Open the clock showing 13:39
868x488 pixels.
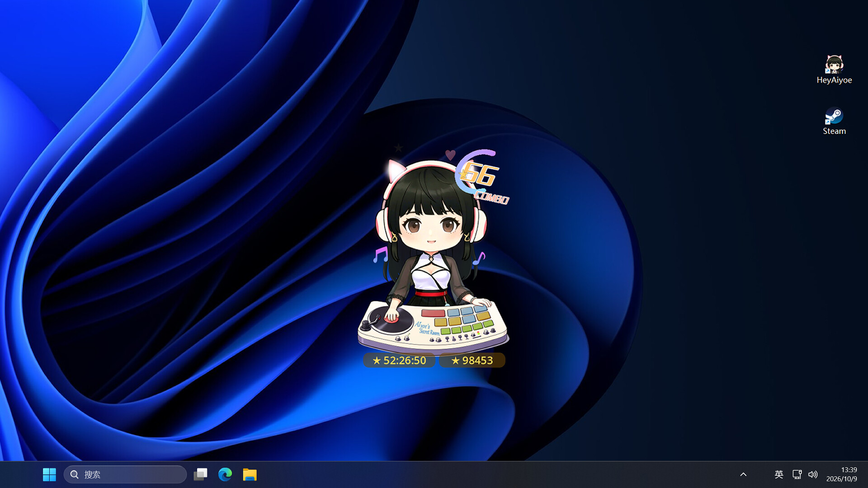[842, 474]
